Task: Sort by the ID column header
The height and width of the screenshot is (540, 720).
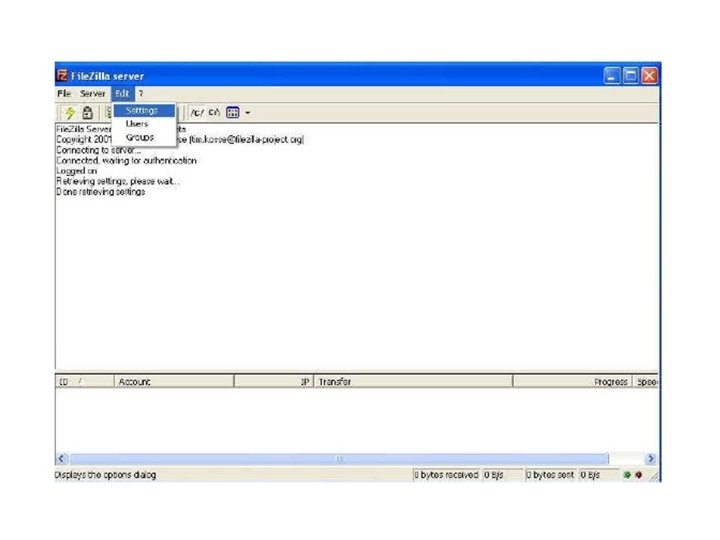Action: [x=84, y=382]
